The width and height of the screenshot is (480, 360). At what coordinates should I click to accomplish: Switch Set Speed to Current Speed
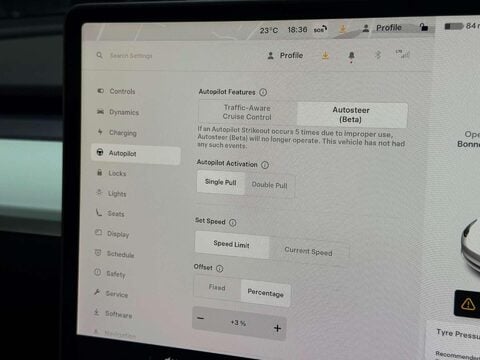pos(308,251)
